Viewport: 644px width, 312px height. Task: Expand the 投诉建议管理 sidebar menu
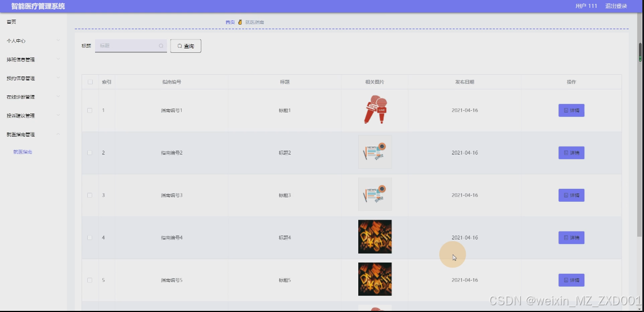(33, 116)
